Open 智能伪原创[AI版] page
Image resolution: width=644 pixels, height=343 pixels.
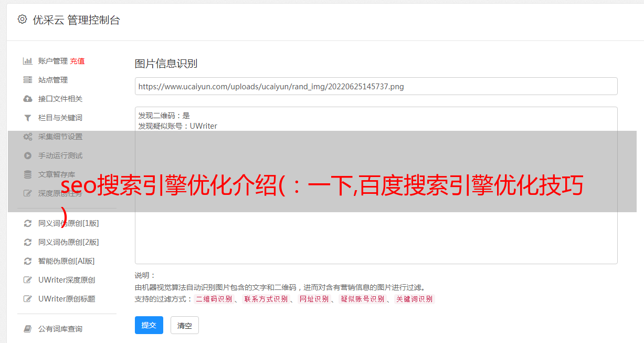[x=66, y=261]
